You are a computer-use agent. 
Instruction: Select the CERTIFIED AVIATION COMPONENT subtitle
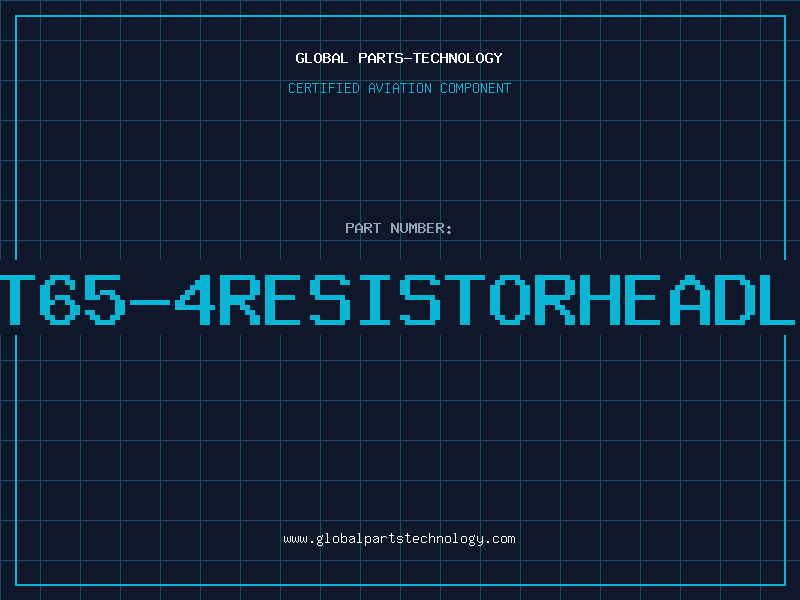(399, 88)
